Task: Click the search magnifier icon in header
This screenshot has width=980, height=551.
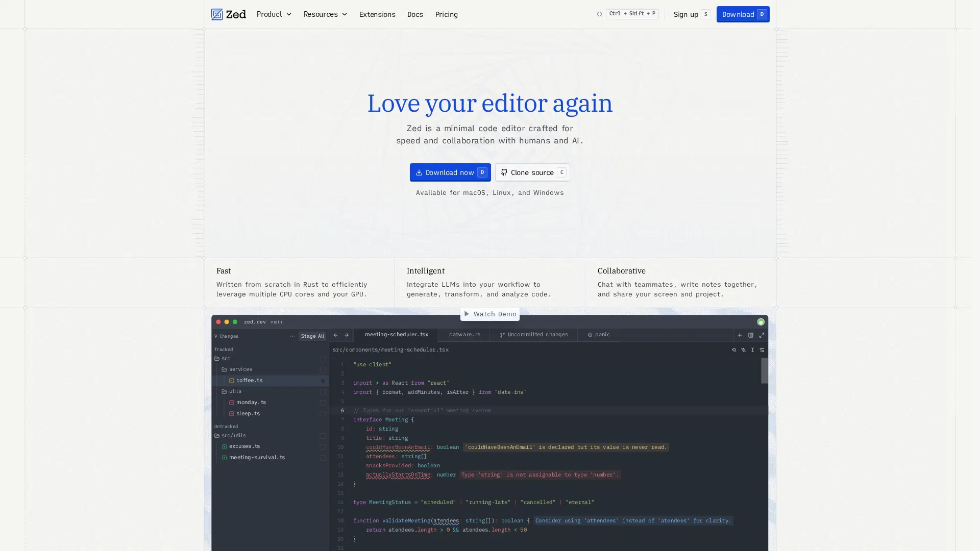Action: coord(599,14)
